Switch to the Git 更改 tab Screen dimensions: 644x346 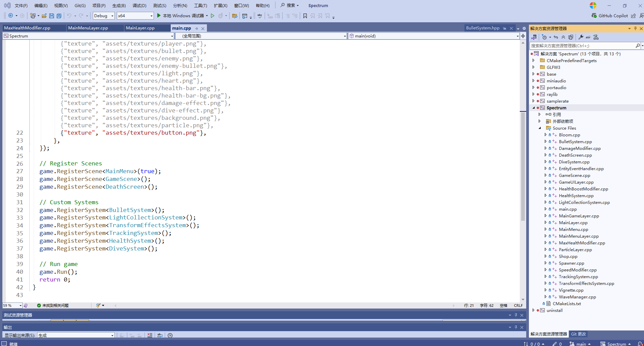tap(579, 334)
